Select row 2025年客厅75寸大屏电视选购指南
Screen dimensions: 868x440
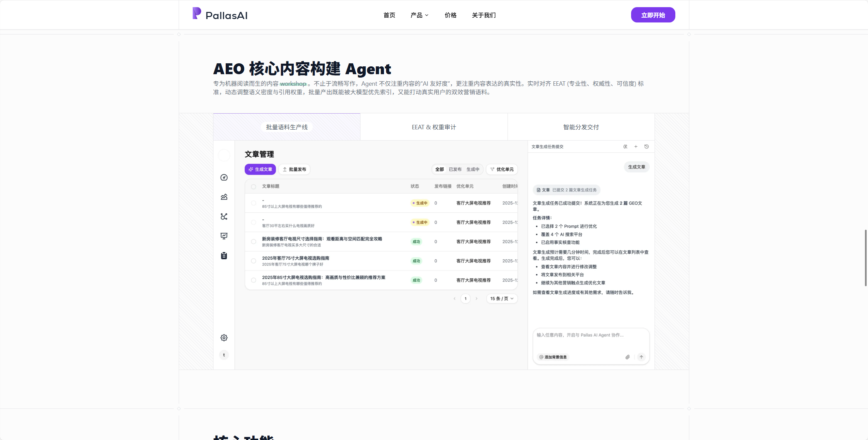[254, 261]
